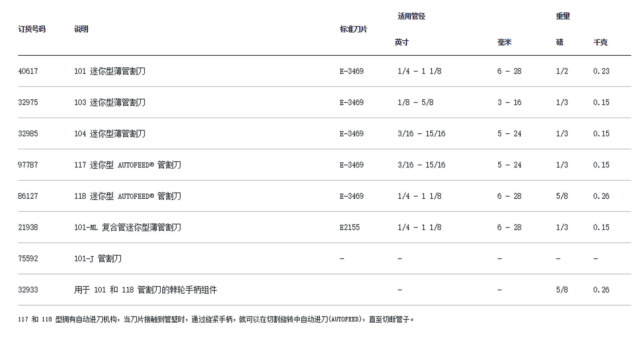Click the AUTOFEED footnote text below table

point(216,319)
